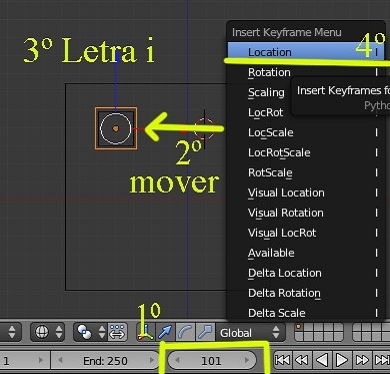The height and width of the screenshot is (374, 390).
Task: Click the 3D cursor crosshair in viewport
Action: pyautogui.click(x=204, y=129)
